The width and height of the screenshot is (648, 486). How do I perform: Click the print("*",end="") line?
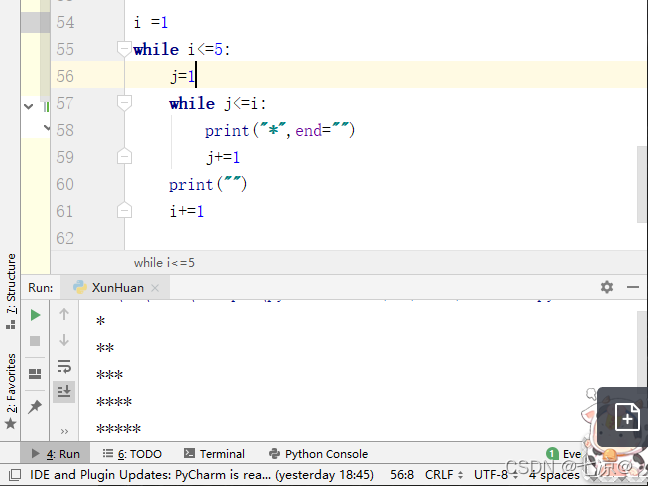280,131
